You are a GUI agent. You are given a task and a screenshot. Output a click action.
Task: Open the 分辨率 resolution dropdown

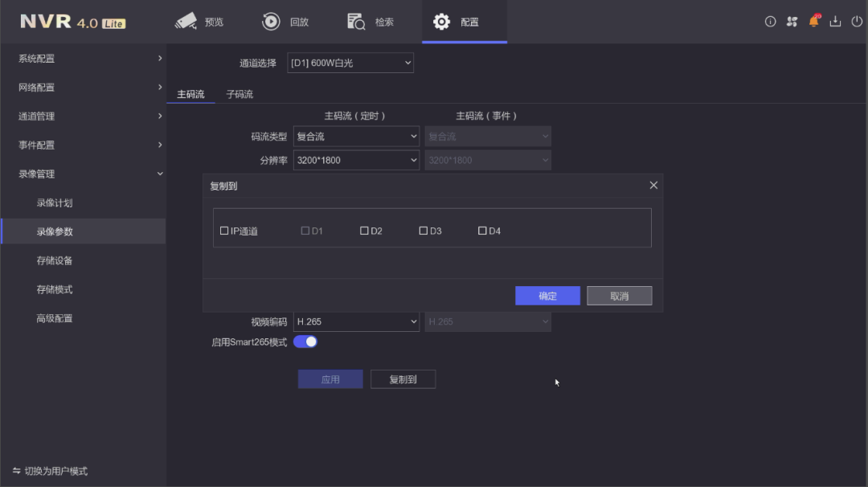pos(356,160)
